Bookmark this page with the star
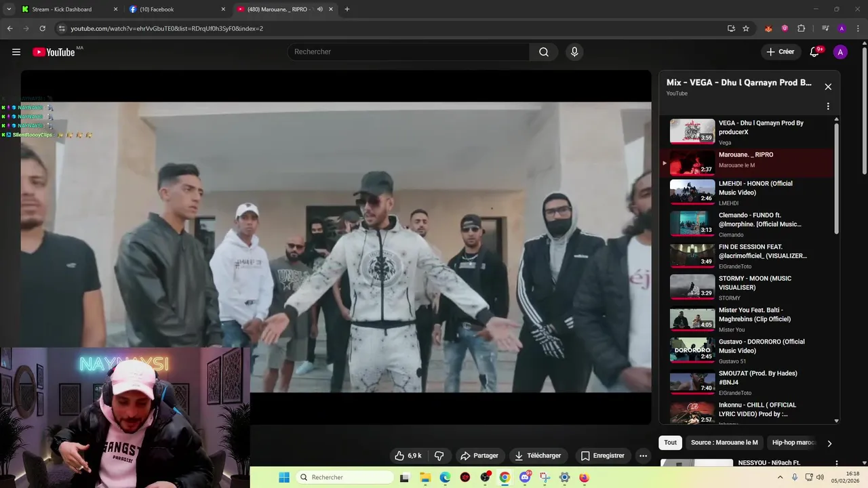 (746, 28)
